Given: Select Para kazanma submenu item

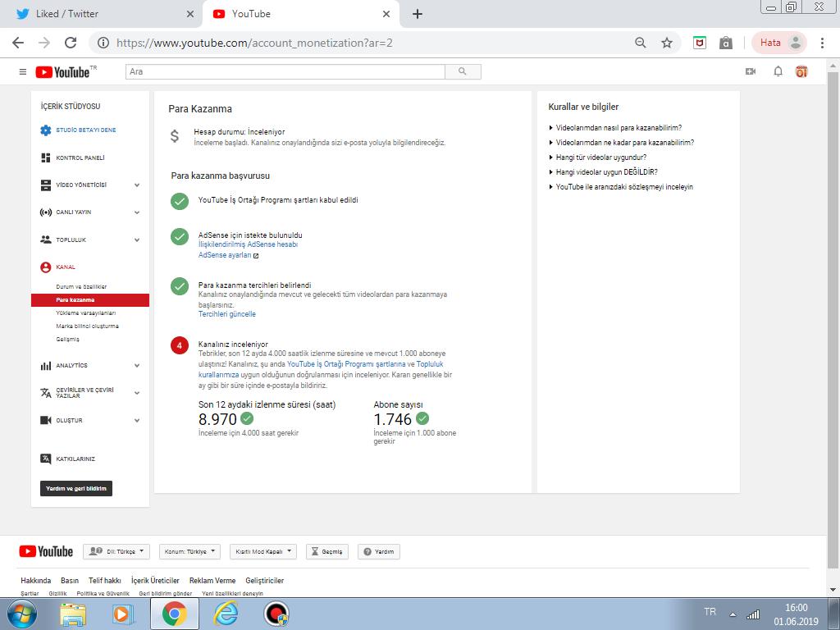Looking at the screenshot, I should click(90, 300).
